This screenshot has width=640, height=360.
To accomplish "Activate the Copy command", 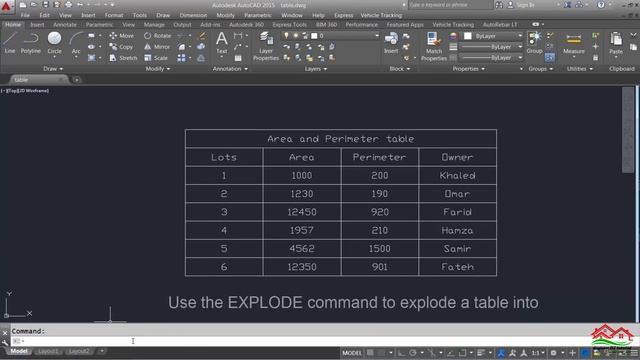I will click(121, 47).
